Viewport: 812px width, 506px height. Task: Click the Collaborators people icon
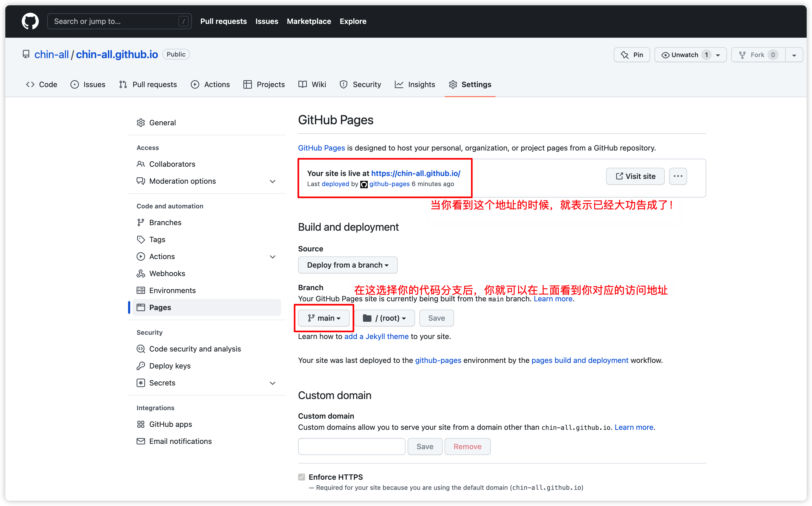(x=141, y=164)
